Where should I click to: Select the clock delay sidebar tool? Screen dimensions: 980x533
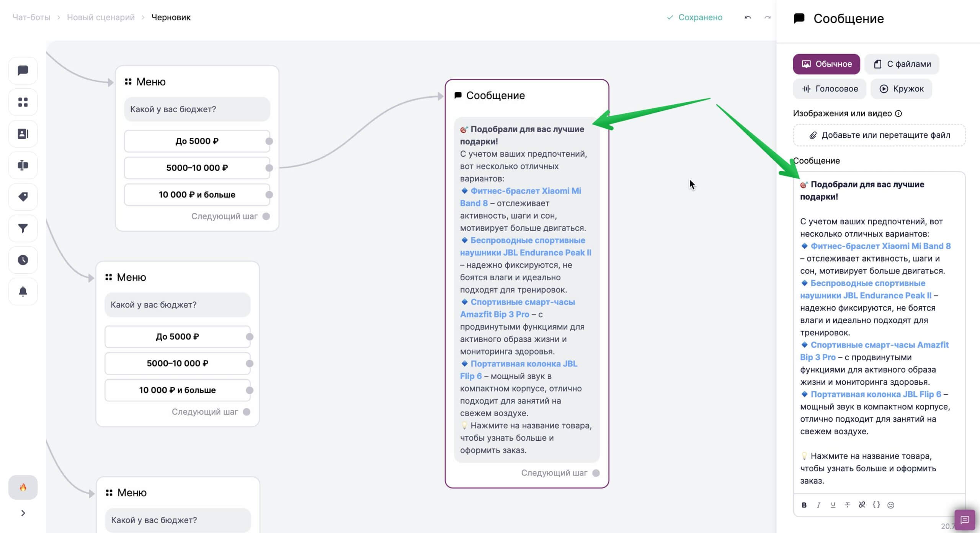click(23, 260)
